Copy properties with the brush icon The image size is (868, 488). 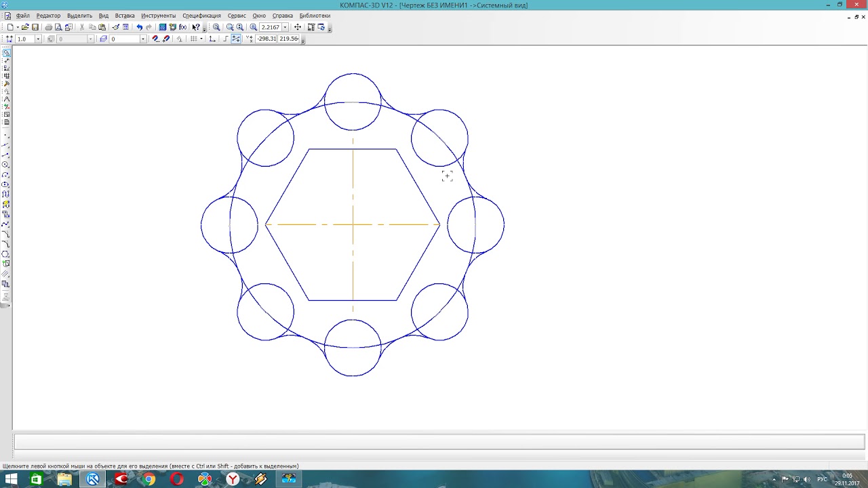(x=116, y=27)
